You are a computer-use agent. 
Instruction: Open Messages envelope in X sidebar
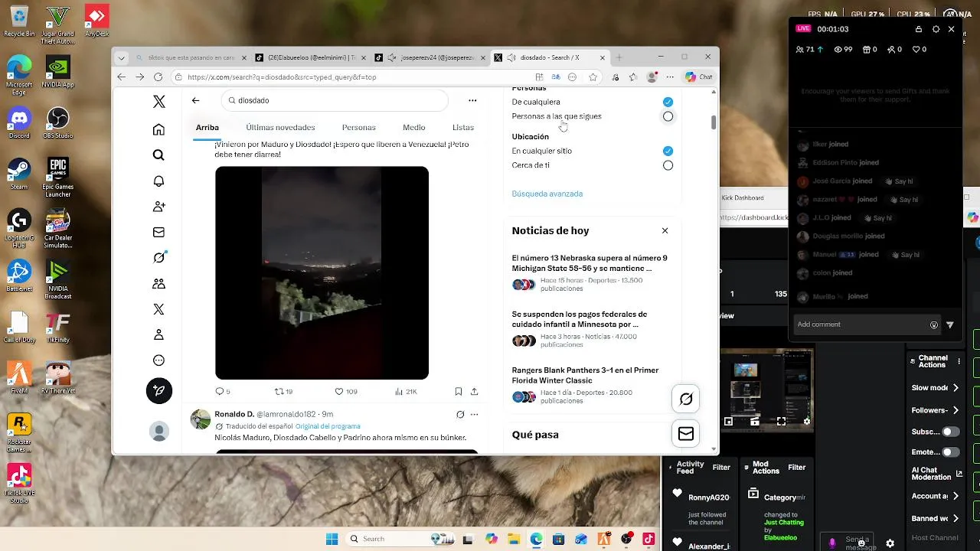158,232
